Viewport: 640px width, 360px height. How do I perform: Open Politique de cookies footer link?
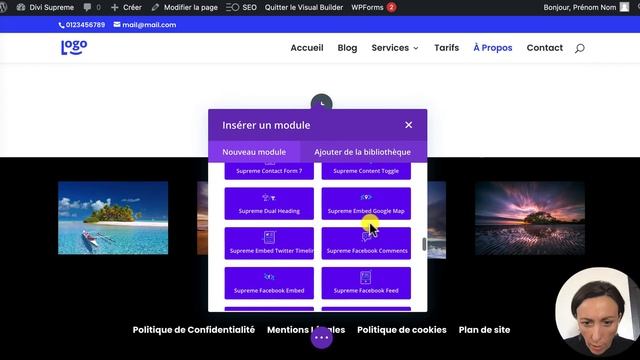tap(402, 330)
